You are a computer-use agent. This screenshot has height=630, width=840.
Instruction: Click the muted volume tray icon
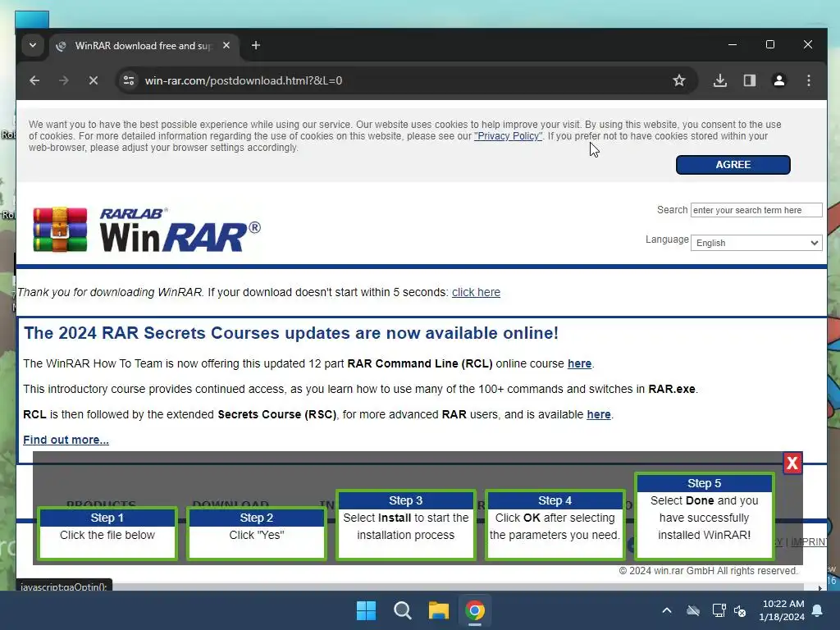pos(740,610)
